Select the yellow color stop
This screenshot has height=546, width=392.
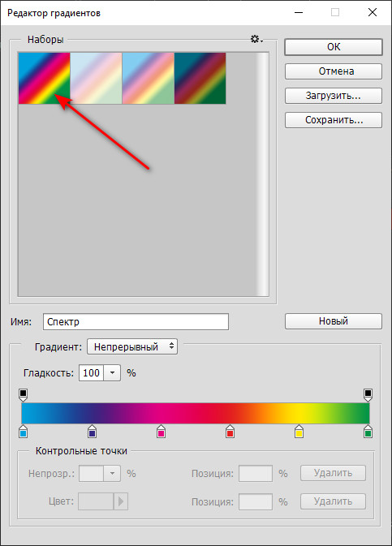[x=299, y=432]
